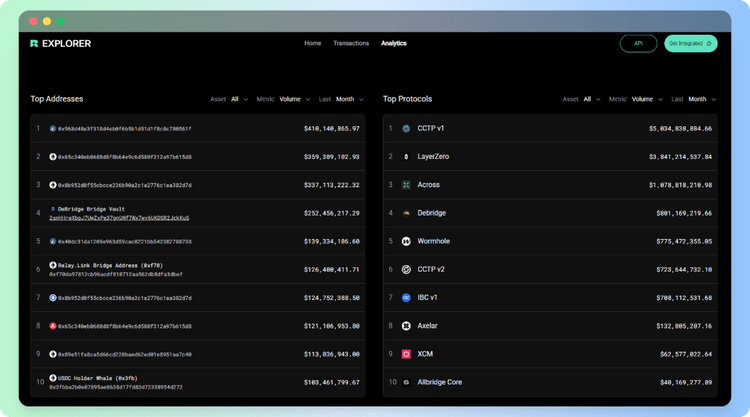Click the $103,461,799.67 volume value

tap(331, 383)
